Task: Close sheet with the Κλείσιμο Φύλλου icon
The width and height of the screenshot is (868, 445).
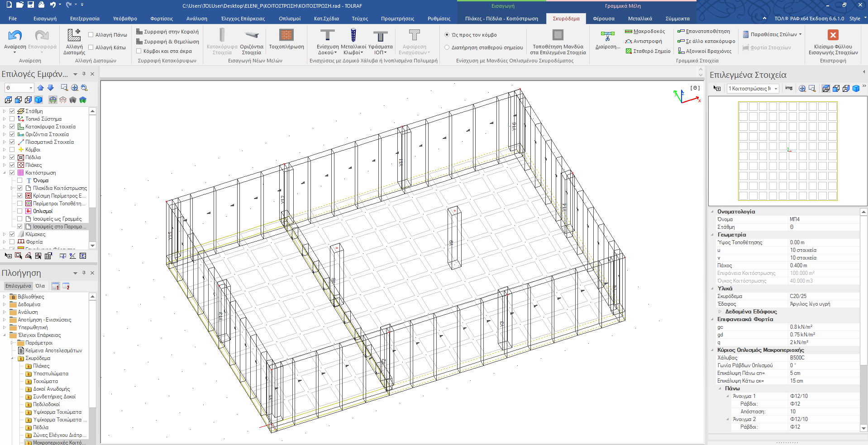Action: [x=833, y=35]
